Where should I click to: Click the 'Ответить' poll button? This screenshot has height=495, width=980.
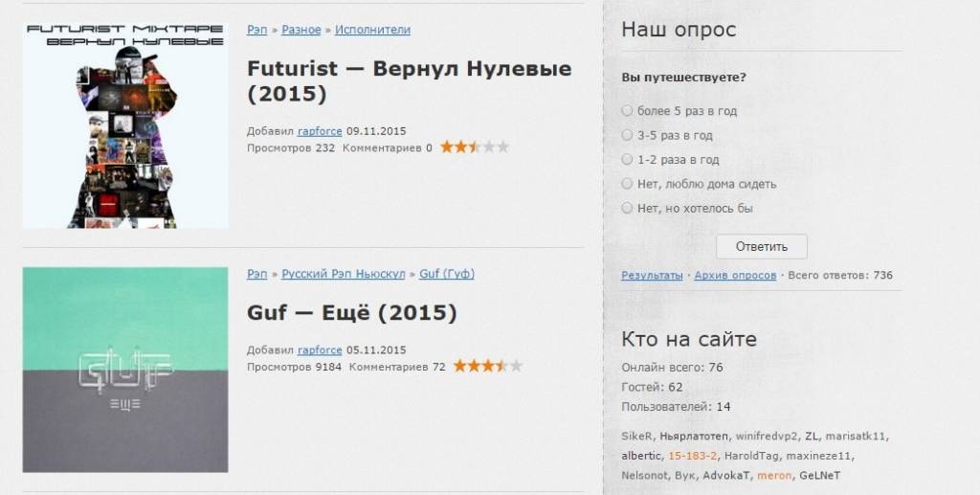point(761,246)
